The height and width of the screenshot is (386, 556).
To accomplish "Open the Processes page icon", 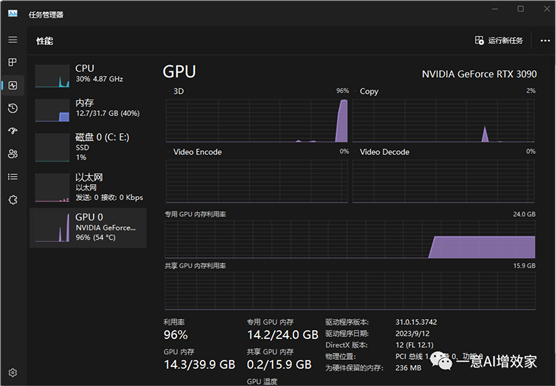I will pos(13,62).
